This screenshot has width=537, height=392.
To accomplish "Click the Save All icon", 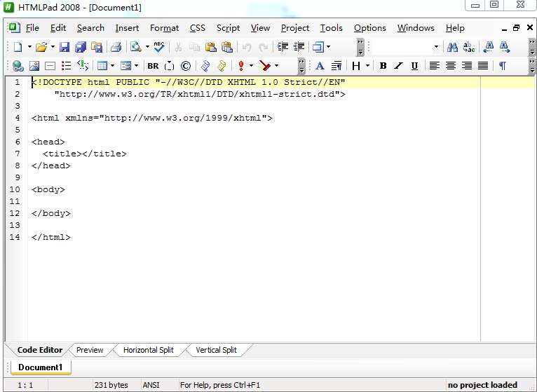I will pyautogui.click(x=81, y=47).
